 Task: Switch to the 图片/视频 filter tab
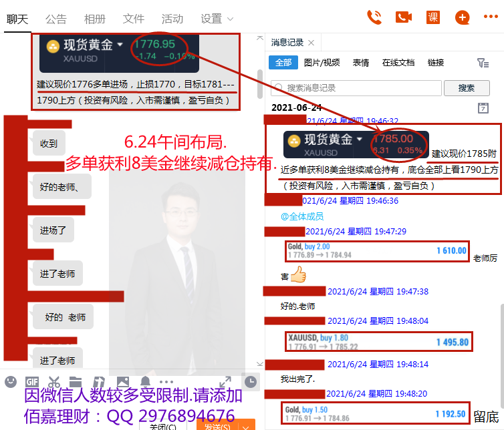click(322, 63)
